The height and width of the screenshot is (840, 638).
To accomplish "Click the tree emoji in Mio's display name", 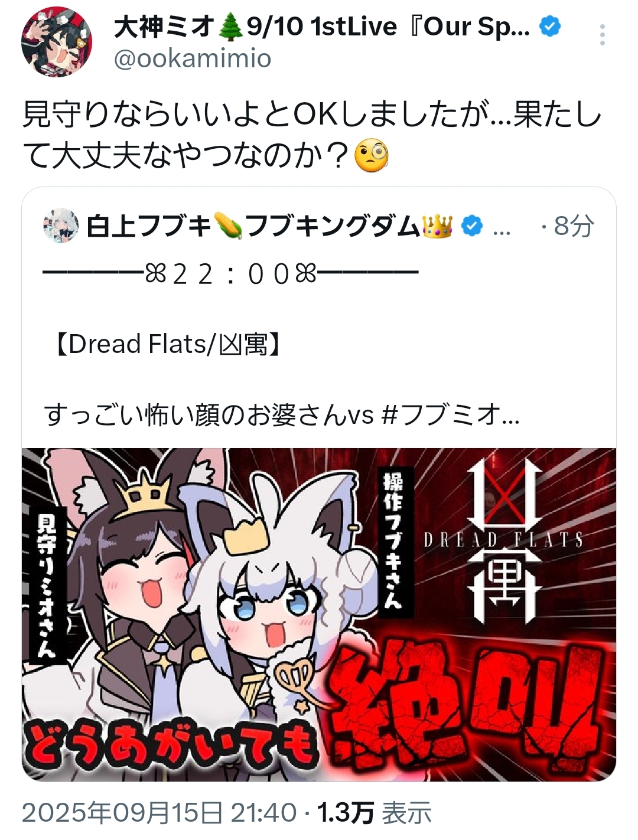I will click(231, 27).
